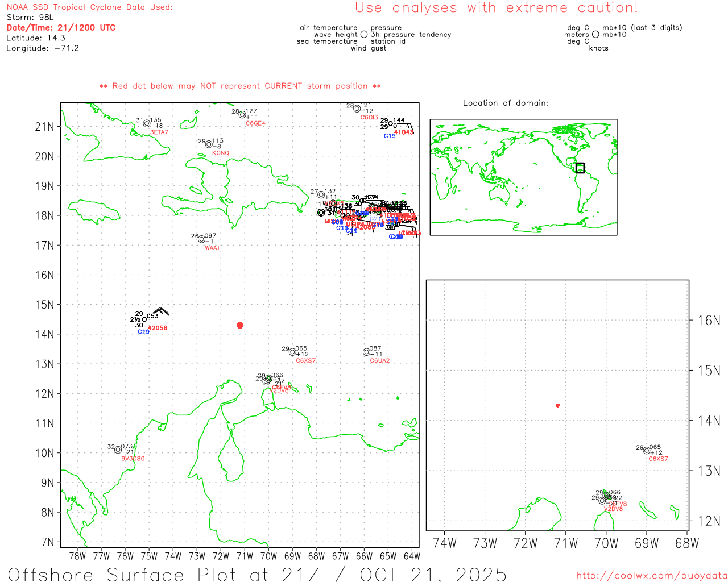The height and width of the screenshot is (582, 728).
Task: Select buoy label 42058
Action: tap(158, 329)
